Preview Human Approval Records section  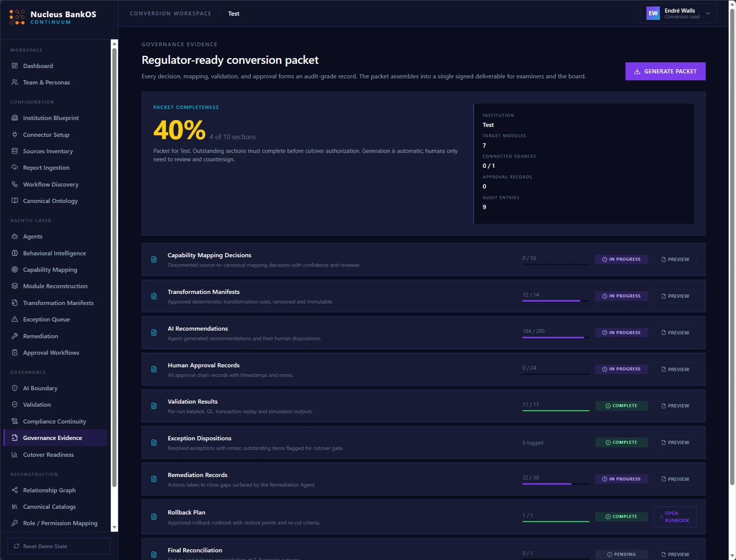[x=675, y=369]
